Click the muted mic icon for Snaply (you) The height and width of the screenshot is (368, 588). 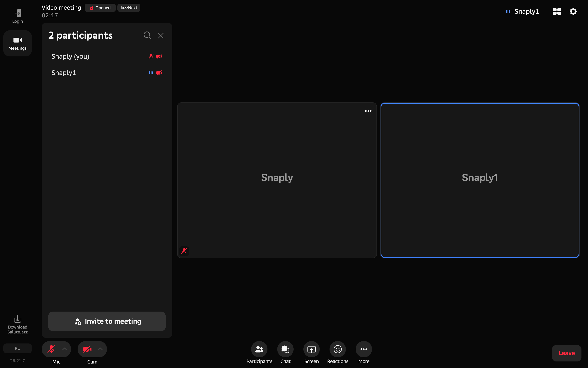coord(151,56)
